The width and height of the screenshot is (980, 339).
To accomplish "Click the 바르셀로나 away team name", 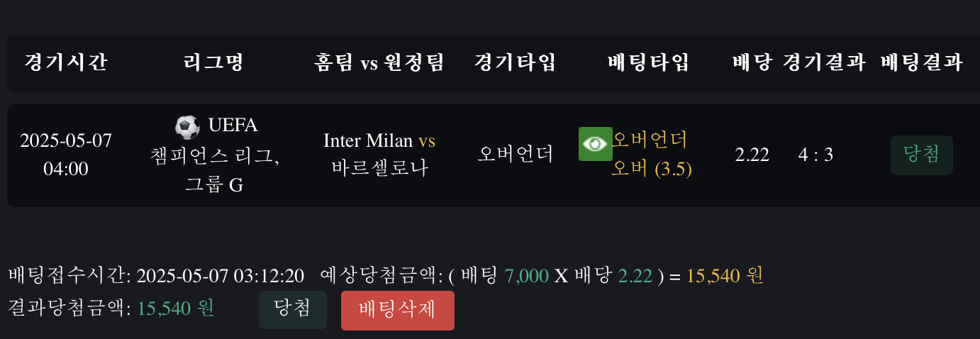I will [x=379, y=169].
